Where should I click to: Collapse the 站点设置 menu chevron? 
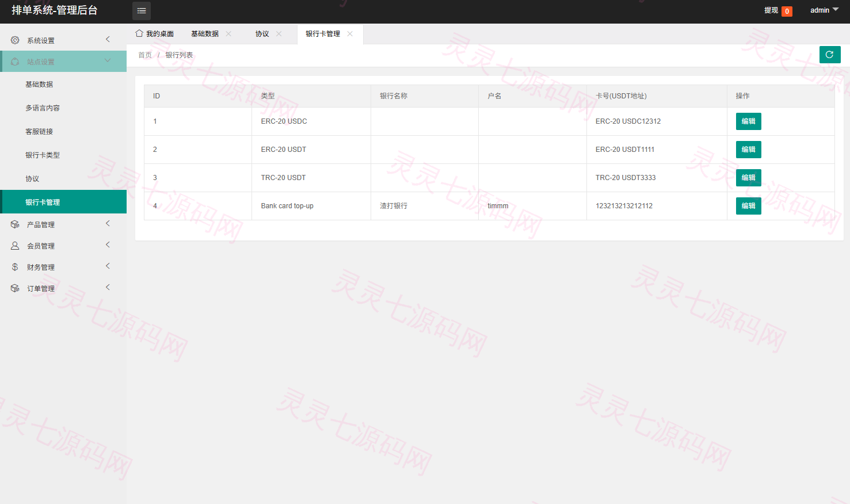coord(108,60)
